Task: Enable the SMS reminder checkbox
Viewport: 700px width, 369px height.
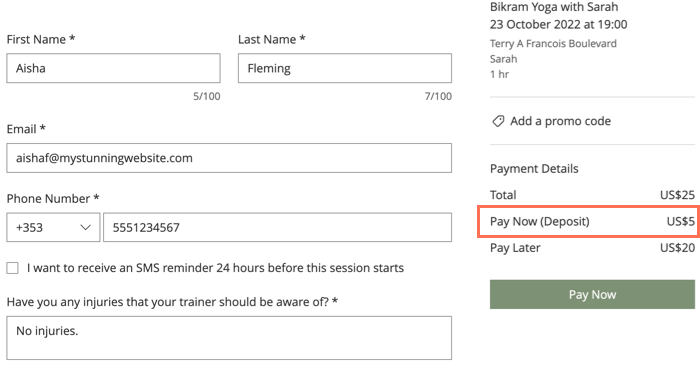Action: tap(12, 268)
